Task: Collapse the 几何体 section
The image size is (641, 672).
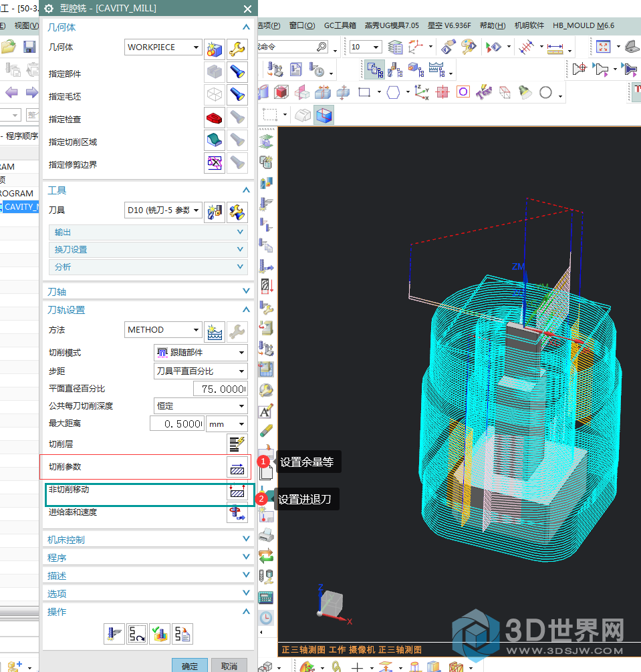Action: (x=246, y=27)
